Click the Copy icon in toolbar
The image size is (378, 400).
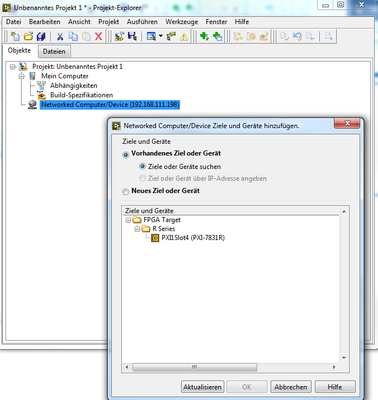73,36
